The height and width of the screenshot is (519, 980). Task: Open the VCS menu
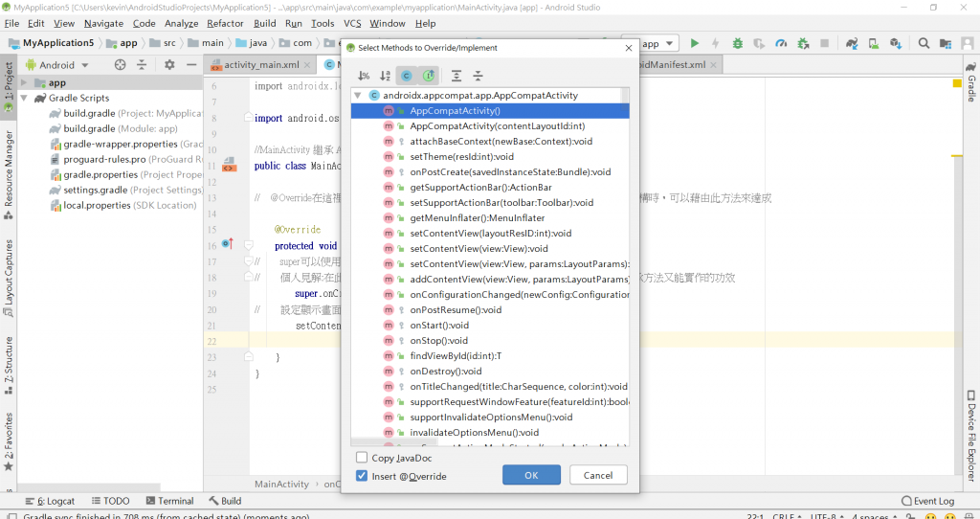[352, 23]
